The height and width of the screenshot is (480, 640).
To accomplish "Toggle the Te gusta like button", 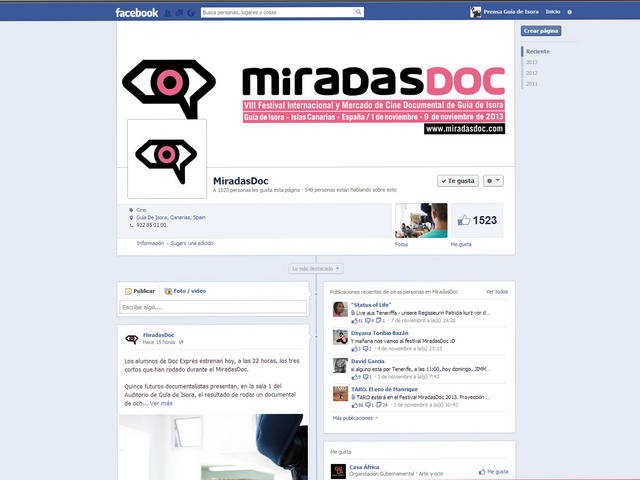I will (457, 181).
